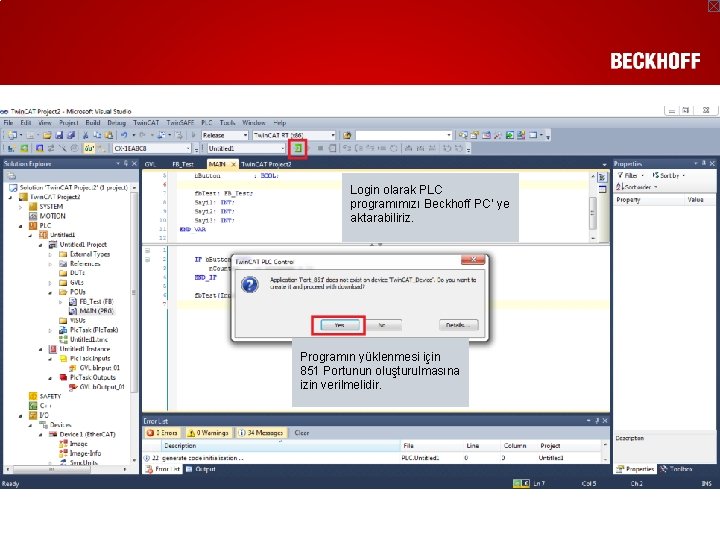This screenshot has width=720, height=540.
Task: Select FB_Test (FB) in the tree
Action: point(91,301)
